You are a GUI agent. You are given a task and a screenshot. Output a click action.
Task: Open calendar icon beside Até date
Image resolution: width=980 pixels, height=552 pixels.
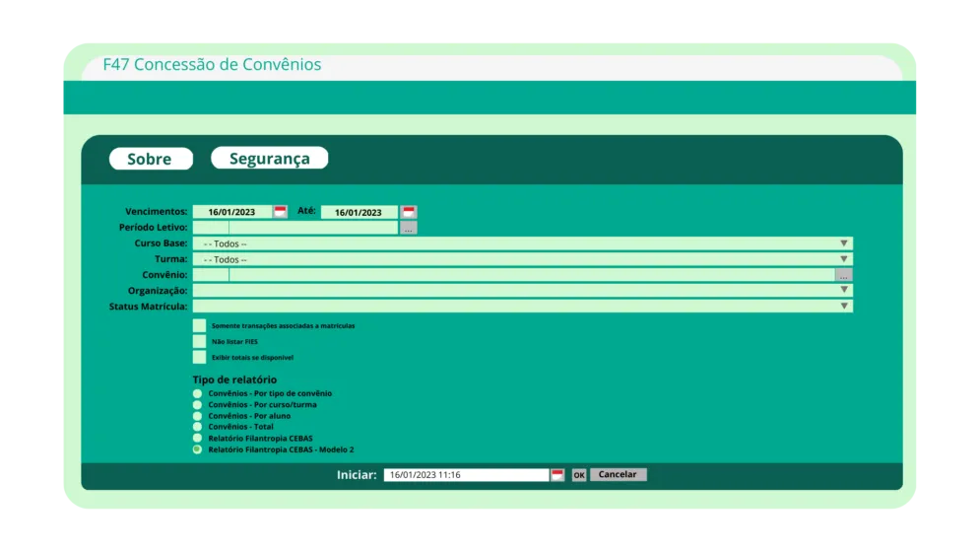point(409,212)
